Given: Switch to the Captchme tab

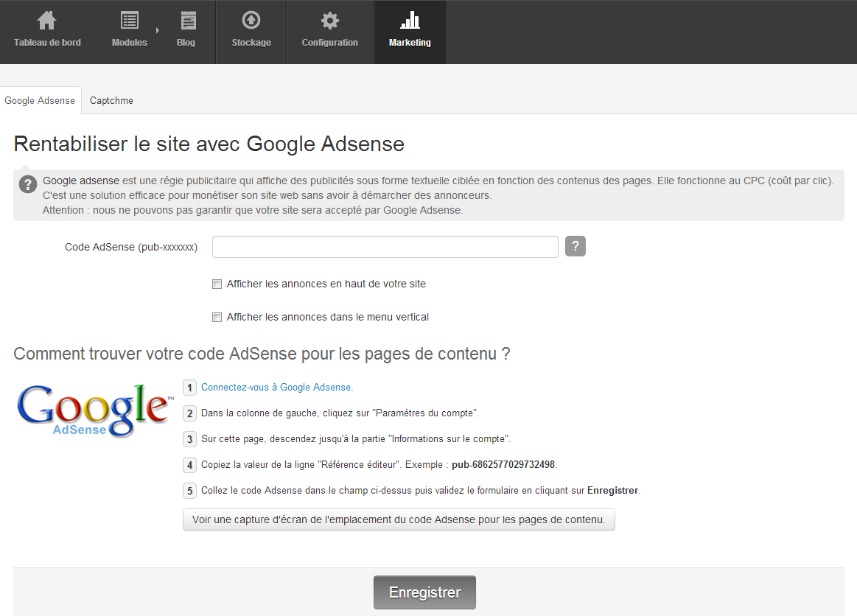Looking at the screenshot, I should click(111, 100).
